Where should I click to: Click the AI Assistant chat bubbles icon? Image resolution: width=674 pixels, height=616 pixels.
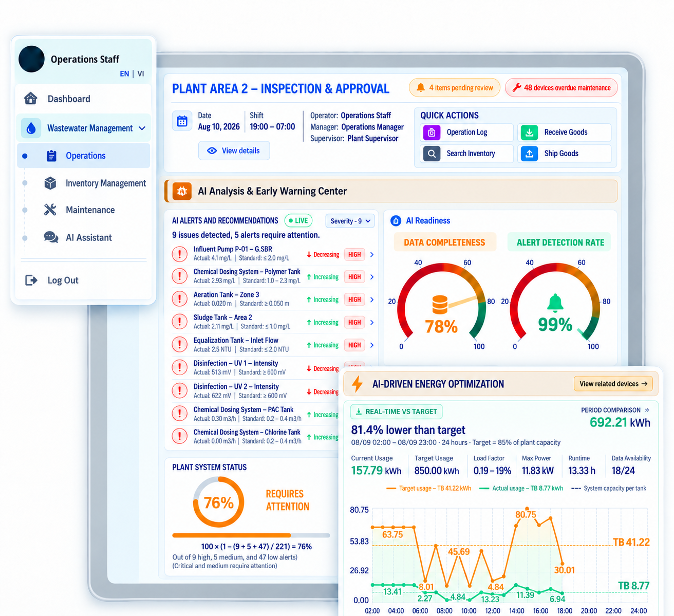(x=51, y=237)
